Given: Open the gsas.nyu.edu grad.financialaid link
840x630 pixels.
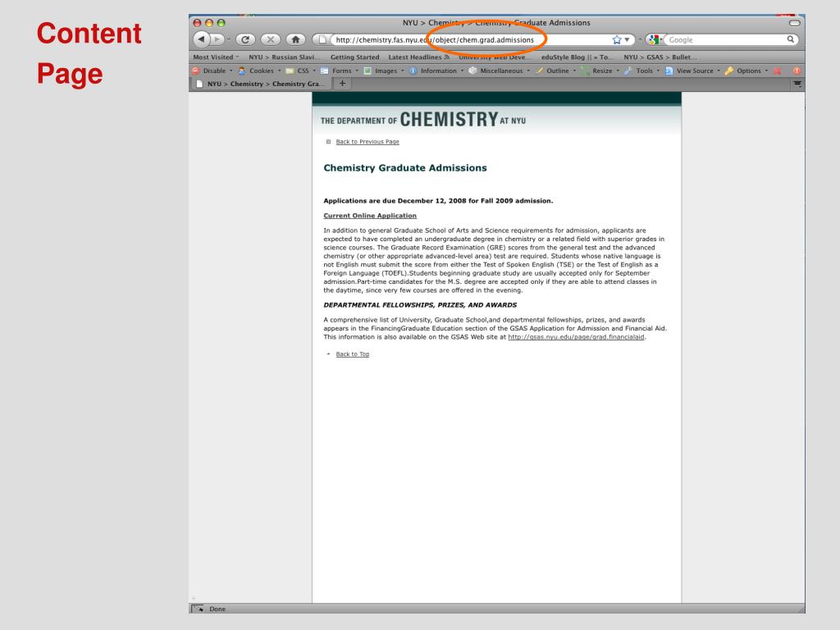Looking at the screenshot, I should click(576, 337).
